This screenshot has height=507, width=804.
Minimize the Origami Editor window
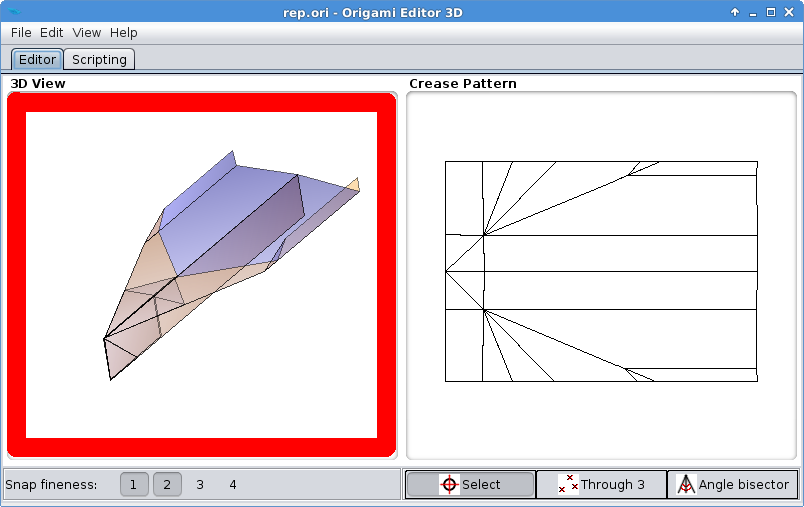pos(753,13)
